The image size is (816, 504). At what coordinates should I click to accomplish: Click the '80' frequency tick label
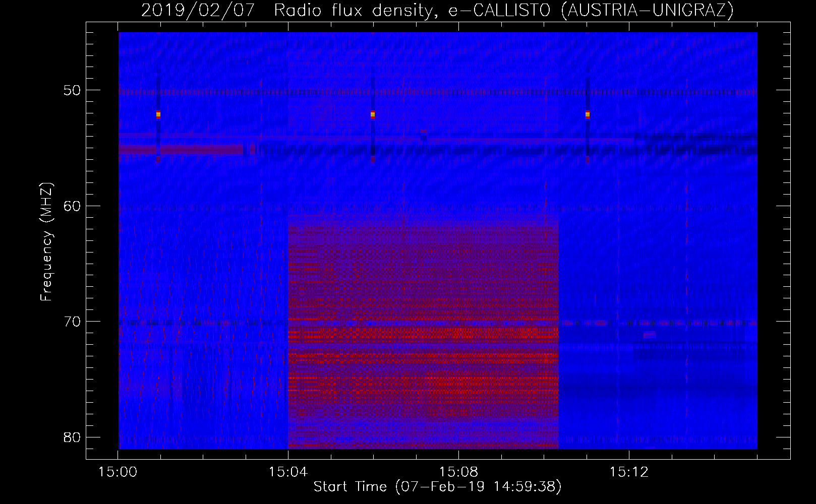[x=72, y=437]
